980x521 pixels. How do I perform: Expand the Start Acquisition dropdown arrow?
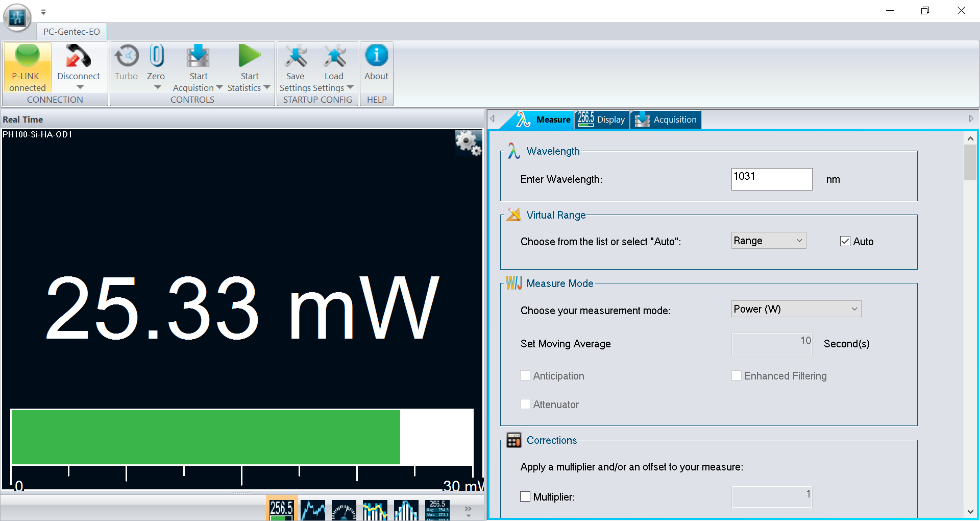pyautogui.click(x=219, y=88)
